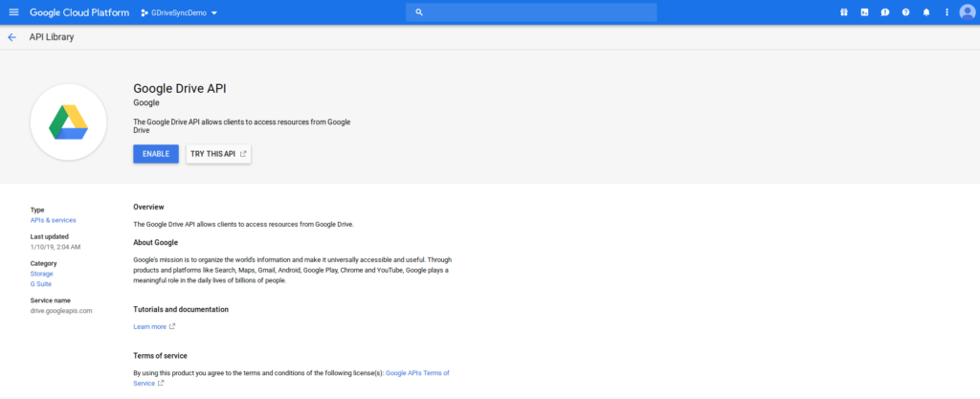This screenshot has width=980, height=399.
Task: Select the G Suite category link
Action: coord(41,283)
